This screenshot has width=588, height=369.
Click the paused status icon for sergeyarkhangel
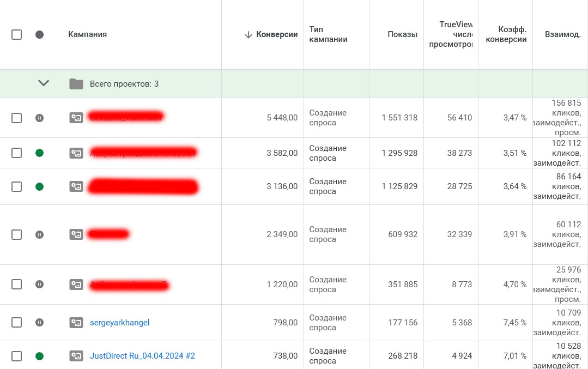(39, 323)
